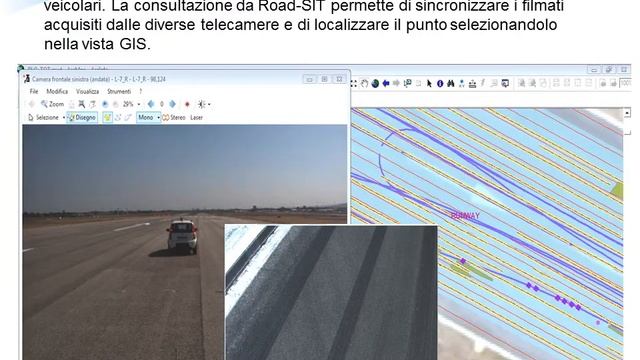The height and width of the screenshot is (360, 640).
Task: Click the brightness sun icon
Action: pos(202,104)
